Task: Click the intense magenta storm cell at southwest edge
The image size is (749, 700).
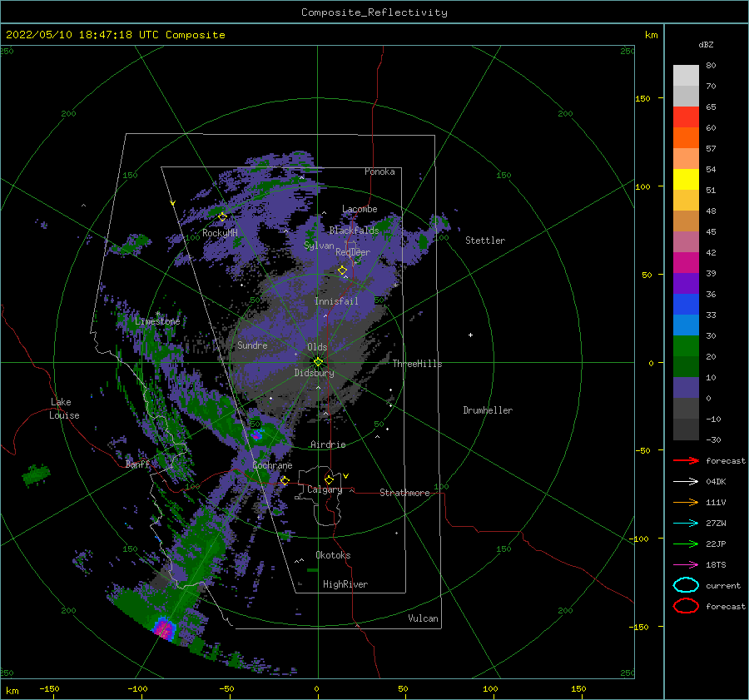Action: coord(164,628)
